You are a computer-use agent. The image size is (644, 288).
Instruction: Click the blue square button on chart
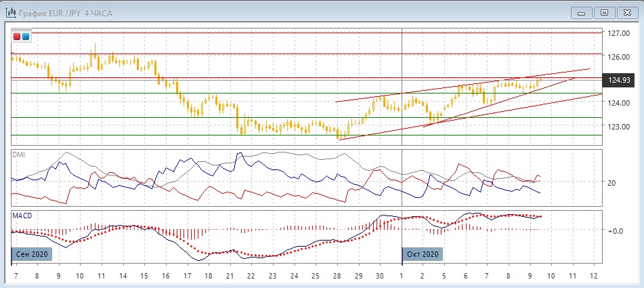tap(26, 37)
